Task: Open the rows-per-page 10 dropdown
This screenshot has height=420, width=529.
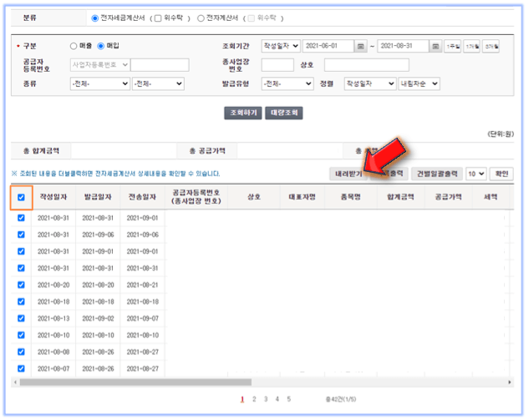Action: pos(476,174)
